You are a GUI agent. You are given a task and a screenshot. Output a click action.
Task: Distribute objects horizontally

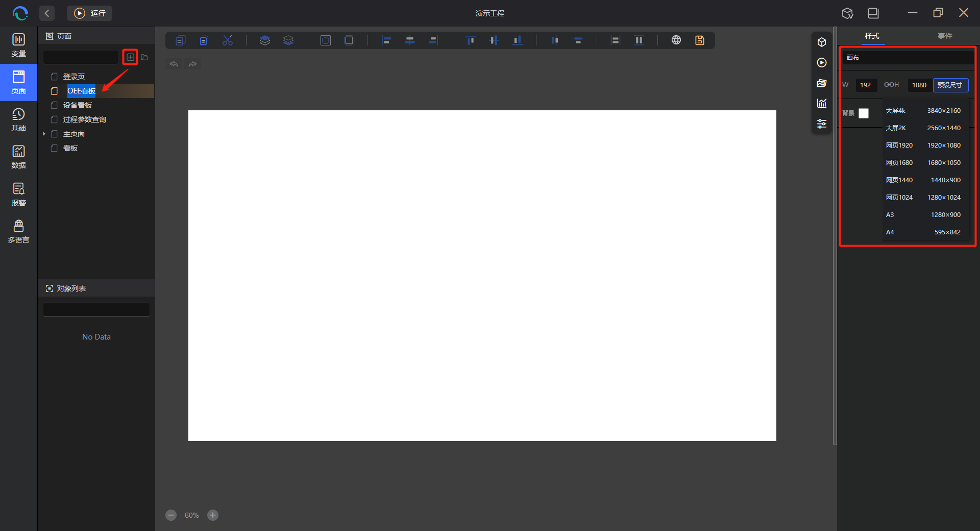click(x=555, y=40)
